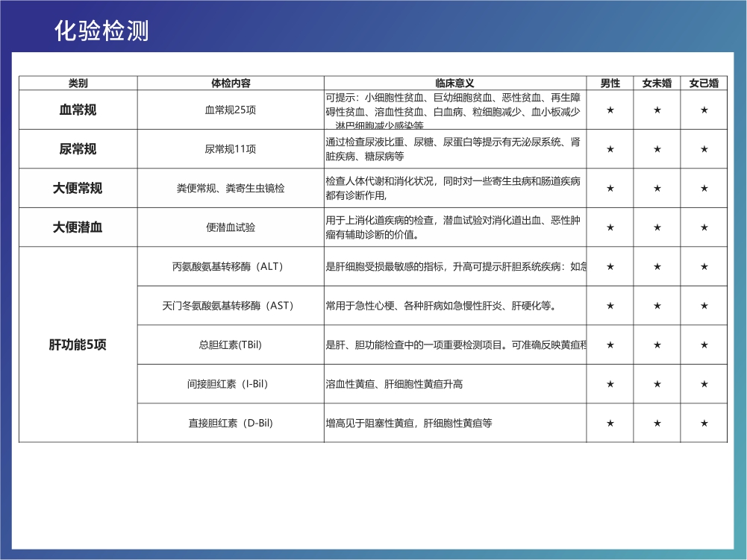The image size is (747, 560).
Task: Click the clinical text starting 是肝细胞受损最敏感的指标
Action: (x=456, y=266)
